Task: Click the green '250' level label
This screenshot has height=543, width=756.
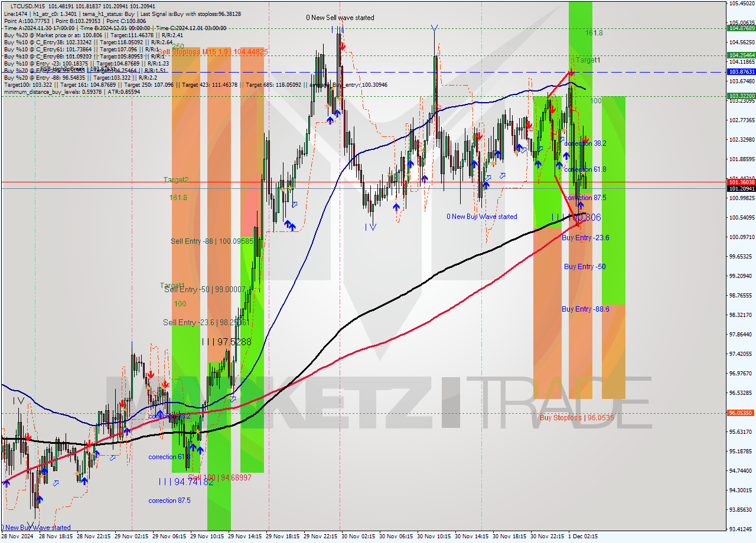Action: point(178,46)
